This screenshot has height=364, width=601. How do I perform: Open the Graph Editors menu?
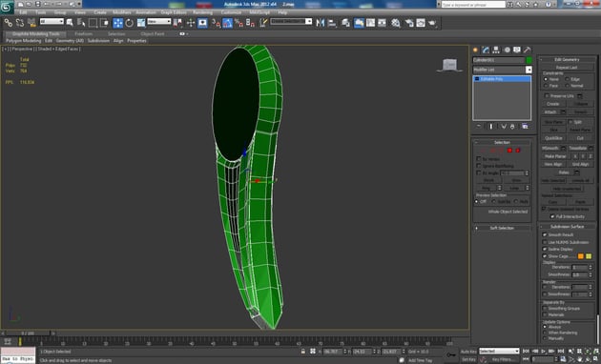pos(174,12)
